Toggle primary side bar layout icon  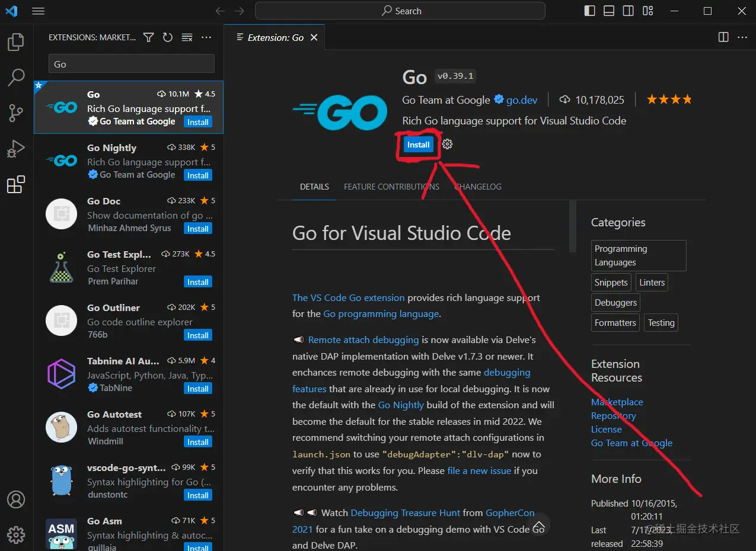point(589,11)
